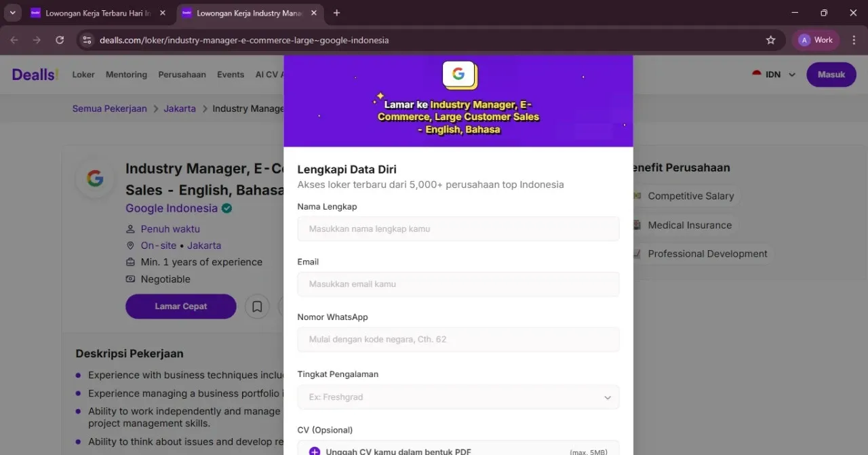Go back to the previous page
This screenshot has height=455, width=868.
(x=15, y=40)
